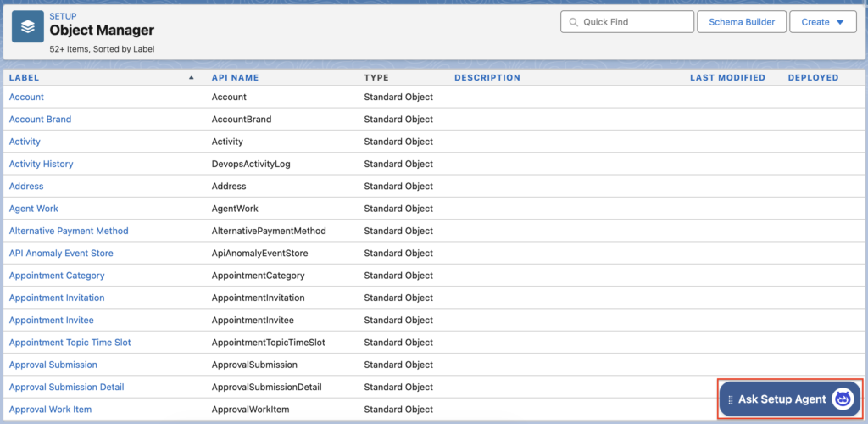Select the ApprovalWorkItem API name cell
Viewport: 868px width, 424px height.
(x=250, y=410)
